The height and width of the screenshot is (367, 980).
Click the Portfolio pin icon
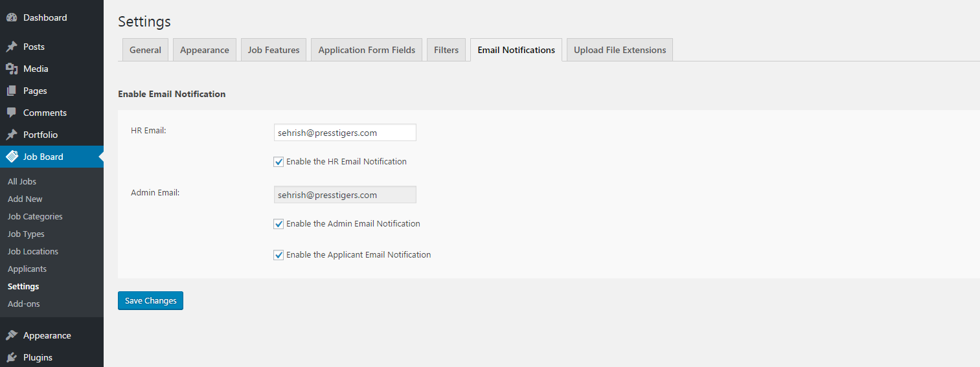click(12, 135)
